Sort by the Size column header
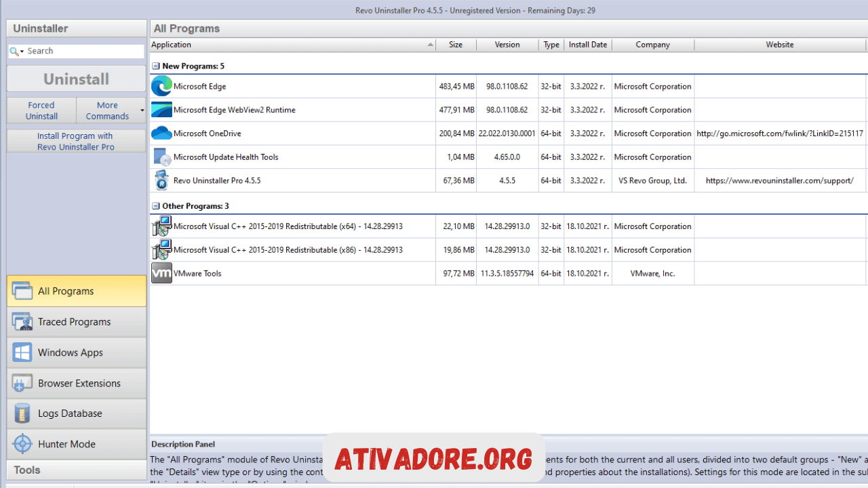Screen dimensions: 868x488 [456, 45]
